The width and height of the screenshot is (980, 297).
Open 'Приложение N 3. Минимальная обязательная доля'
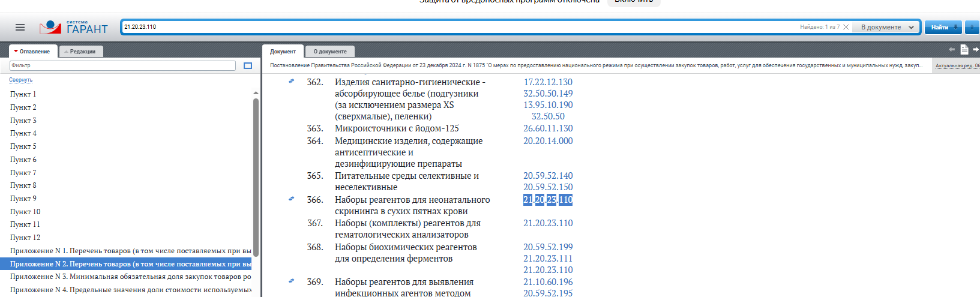tap(130, 277)
